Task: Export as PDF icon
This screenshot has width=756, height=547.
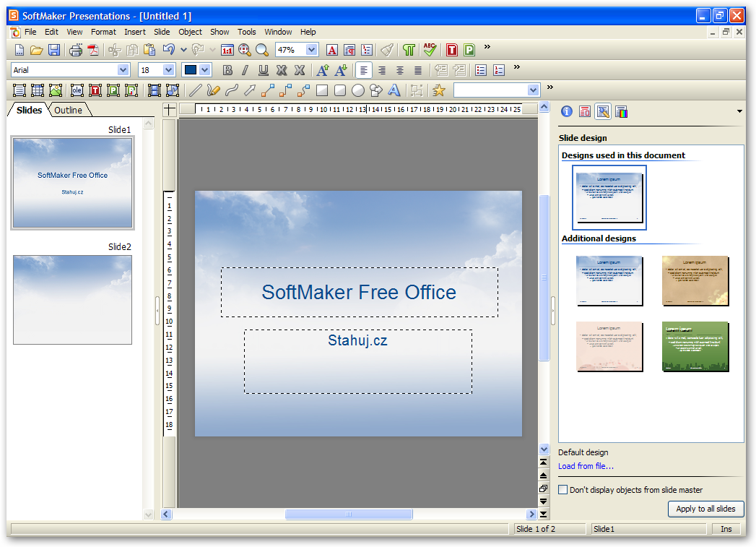Action: [x=92, y=50]
